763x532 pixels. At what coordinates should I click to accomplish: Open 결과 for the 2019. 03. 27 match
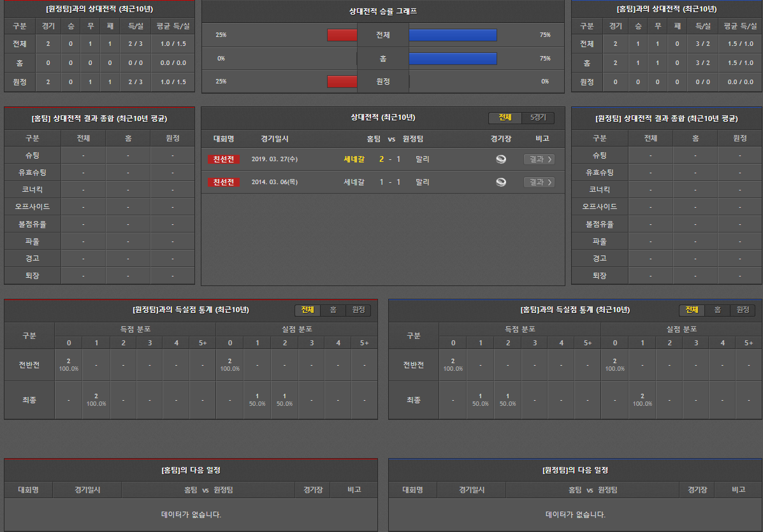coord(539,159)
